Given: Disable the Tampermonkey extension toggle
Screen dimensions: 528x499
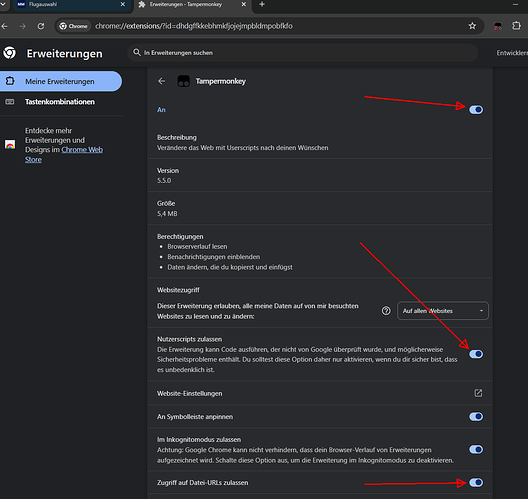Looking at the screenshot, I should (476, 110).
